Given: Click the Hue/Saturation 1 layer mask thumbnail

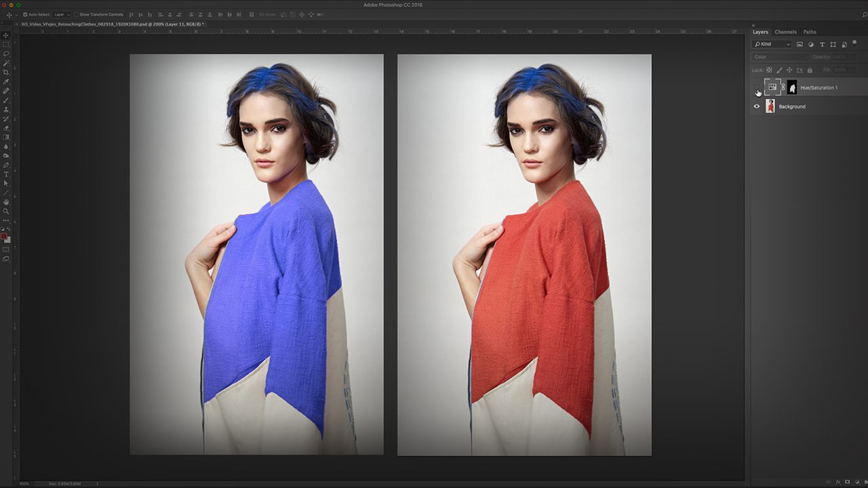Looking at the screenshot, I should 792,87.
